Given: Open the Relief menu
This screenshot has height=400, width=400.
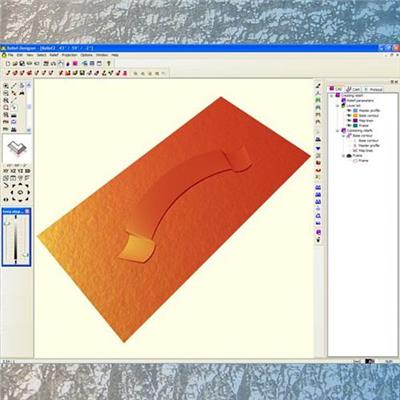Looking at the screenshot, I should coord(54,55).
